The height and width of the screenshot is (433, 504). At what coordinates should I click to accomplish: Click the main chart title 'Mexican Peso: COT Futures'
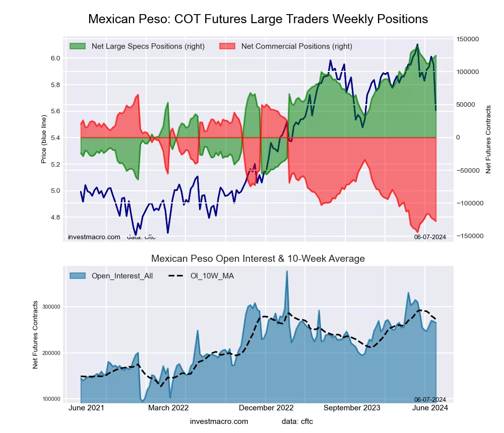tap(258, 19)
